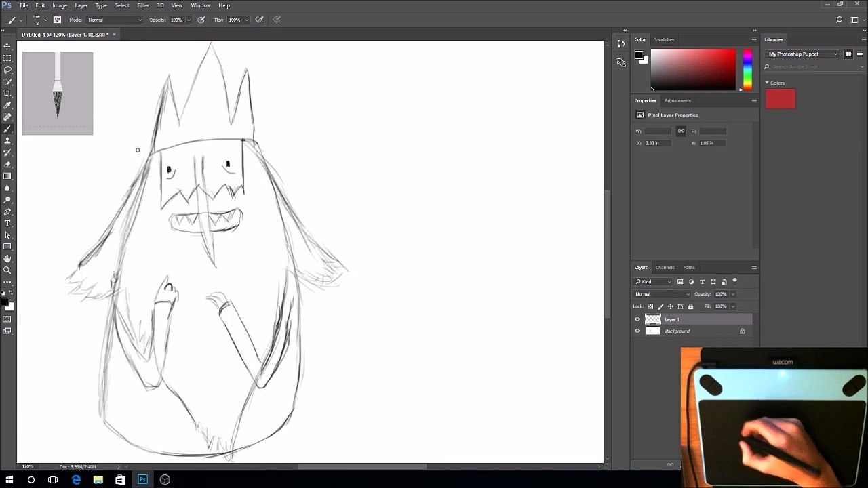This screenshot has height=488, width=868.
Task: Select the Lasso tool
Action: click(7, 70)
